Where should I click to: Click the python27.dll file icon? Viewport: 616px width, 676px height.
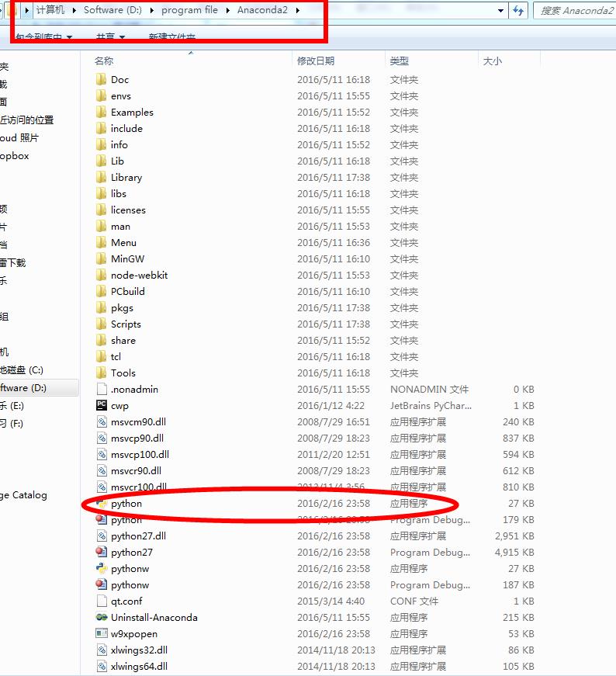pyautogui.click(x=102, y=536)
